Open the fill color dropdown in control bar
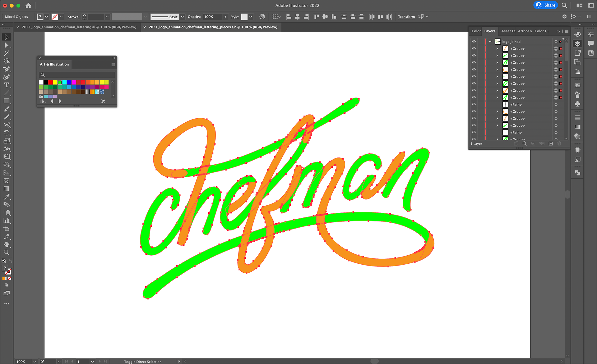The image size is (597, 364). [47, 17]
